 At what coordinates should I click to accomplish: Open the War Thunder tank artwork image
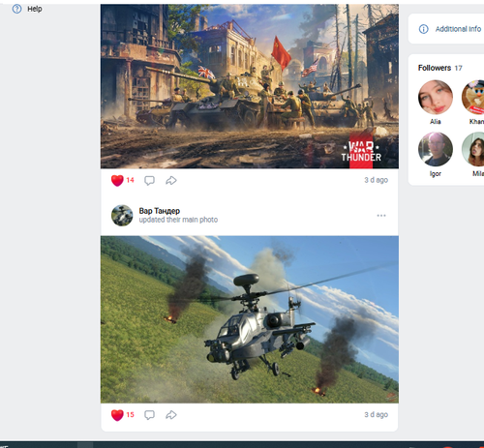(x=250, y=86)
